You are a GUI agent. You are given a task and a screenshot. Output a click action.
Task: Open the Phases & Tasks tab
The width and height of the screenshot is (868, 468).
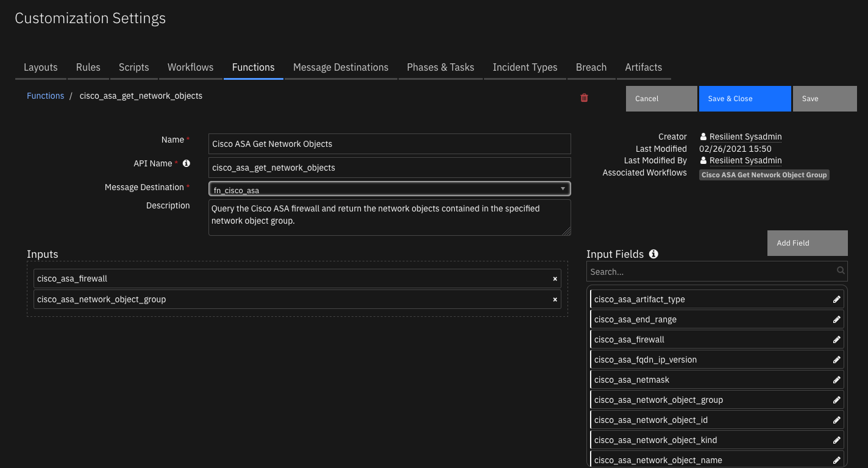pos(441,67)
